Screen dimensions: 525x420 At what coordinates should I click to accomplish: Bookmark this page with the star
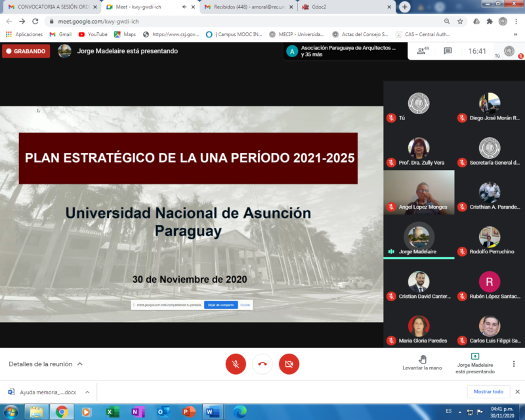click(x=461, y=22)
